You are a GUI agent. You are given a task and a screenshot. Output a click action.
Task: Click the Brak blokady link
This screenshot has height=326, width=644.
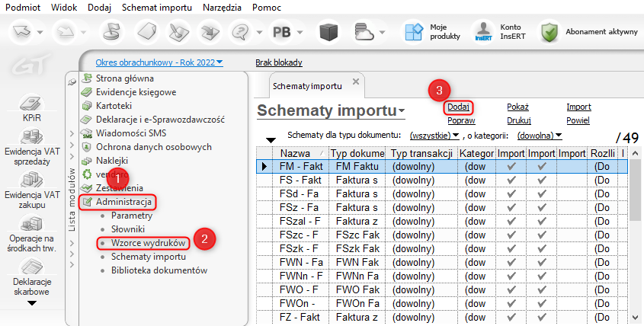point(279,62)
